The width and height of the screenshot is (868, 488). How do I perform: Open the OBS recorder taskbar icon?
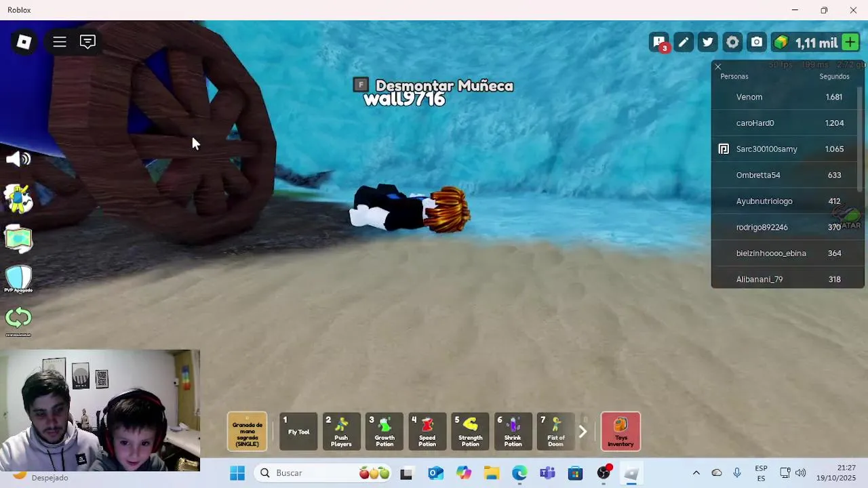point(604,473)
